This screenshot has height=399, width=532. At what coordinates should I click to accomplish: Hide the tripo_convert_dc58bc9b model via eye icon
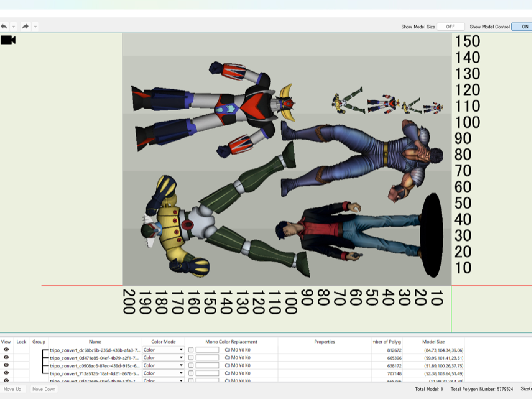(x=6, y=350)
